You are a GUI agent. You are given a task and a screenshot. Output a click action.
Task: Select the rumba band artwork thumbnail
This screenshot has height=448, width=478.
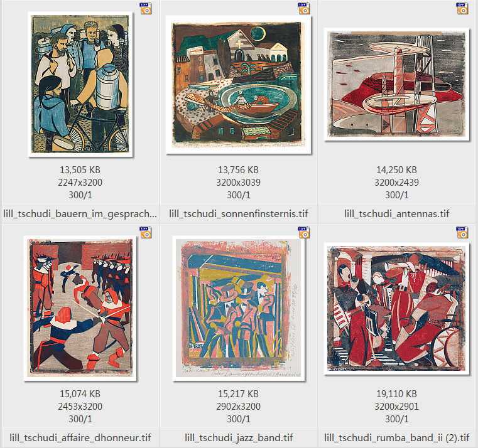coord(396,309)
